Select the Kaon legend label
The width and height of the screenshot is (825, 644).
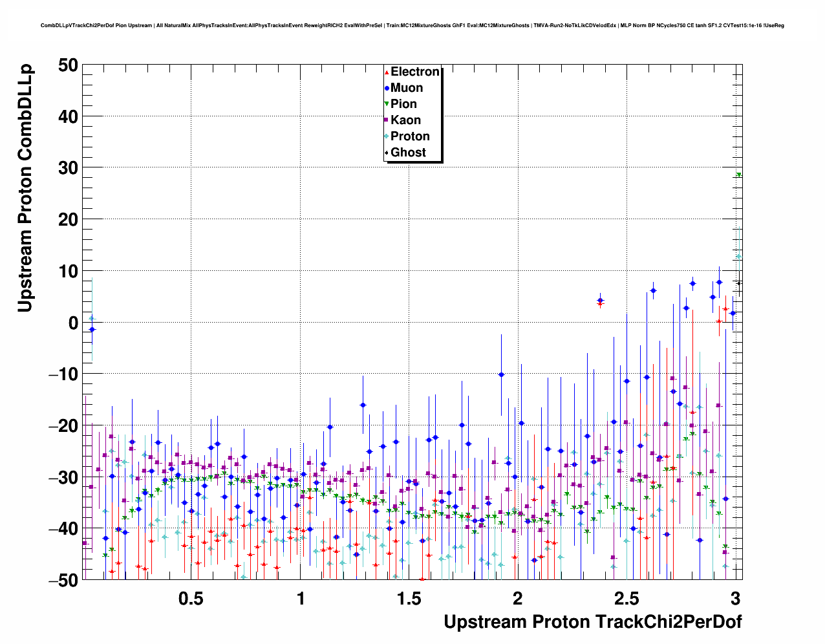pos(405,120)
